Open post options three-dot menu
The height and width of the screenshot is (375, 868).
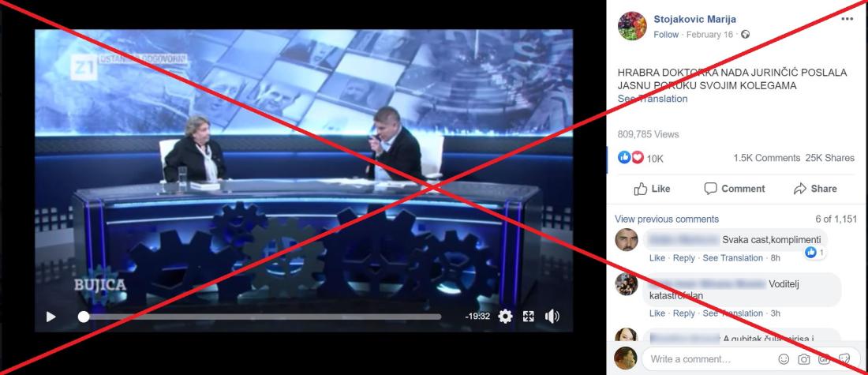coord(847,19)
